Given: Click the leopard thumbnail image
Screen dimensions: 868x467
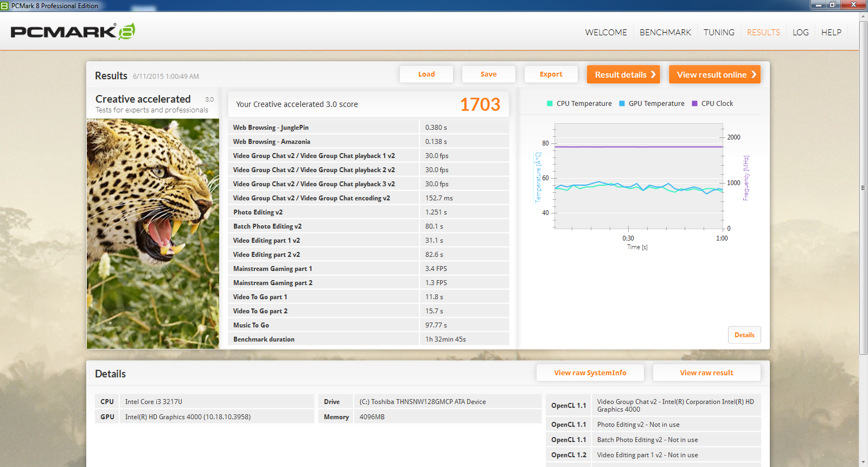Looking at the screenshot, I should [x=153, y=233].
